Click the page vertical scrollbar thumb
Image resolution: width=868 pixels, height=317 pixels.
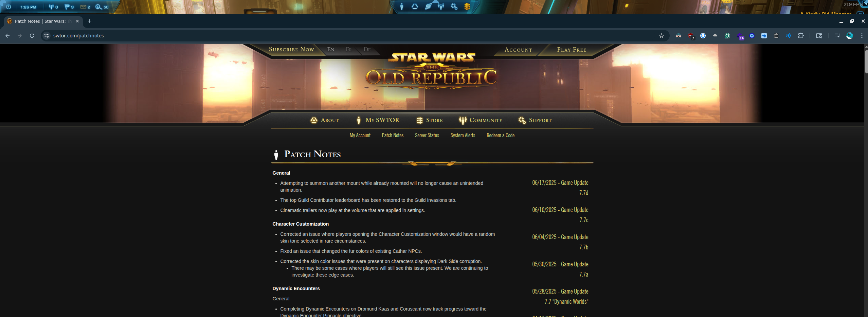point(866,62)
